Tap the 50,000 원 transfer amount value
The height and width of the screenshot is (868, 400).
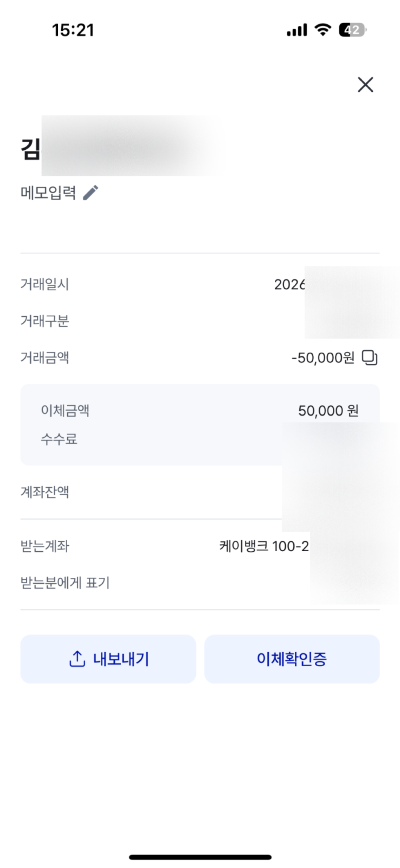pyautogui.click(x=328, y=410)
